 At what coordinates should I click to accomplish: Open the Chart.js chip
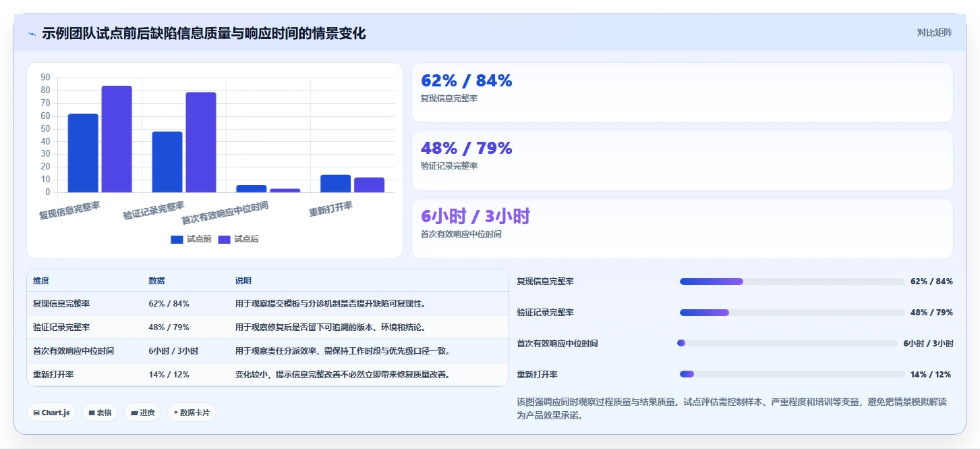click(x=51, y=413)
